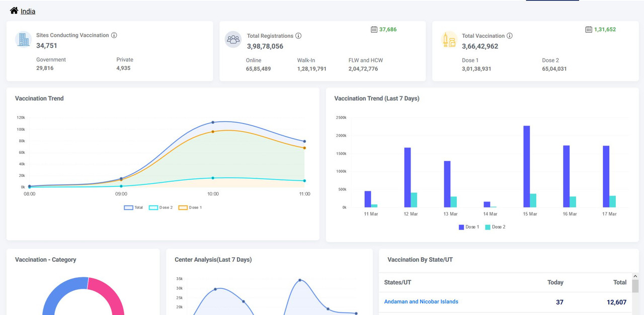Click the state table scrollbar thumb
This screenshot has height=315, width=644.
tap(635, 286)
